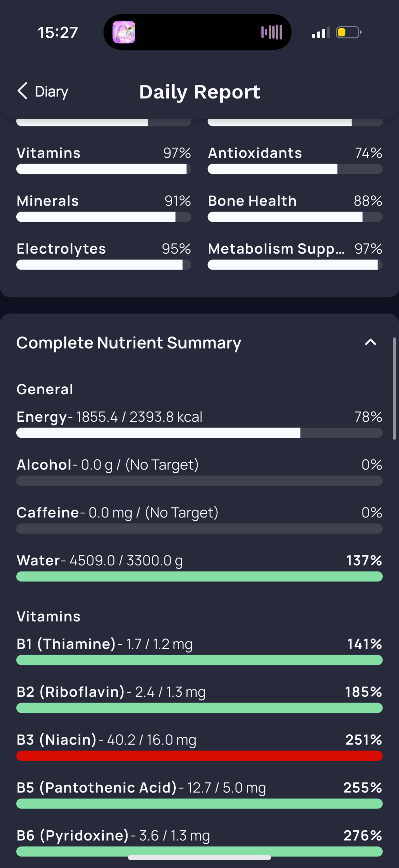This screenshot has width=399, height=868.
Task: Tap the back chevron beside Diary
Action: [x=22, y=91]
